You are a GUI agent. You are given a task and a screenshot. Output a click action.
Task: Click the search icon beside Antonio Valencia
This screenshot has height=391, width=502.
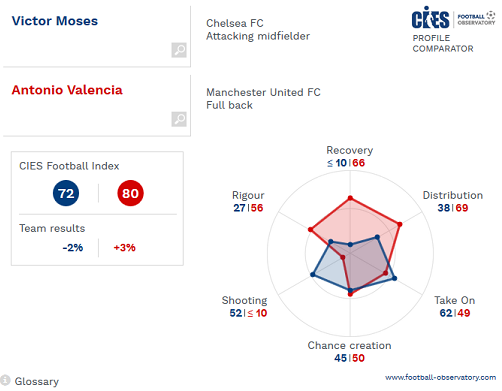point(179,119)
